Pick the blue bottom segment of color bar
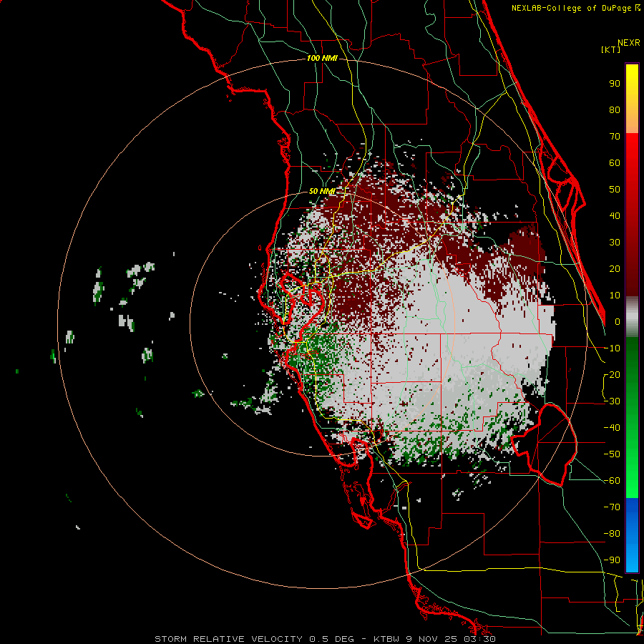Screen dimensions: 644x644 (x=632, y=535)
